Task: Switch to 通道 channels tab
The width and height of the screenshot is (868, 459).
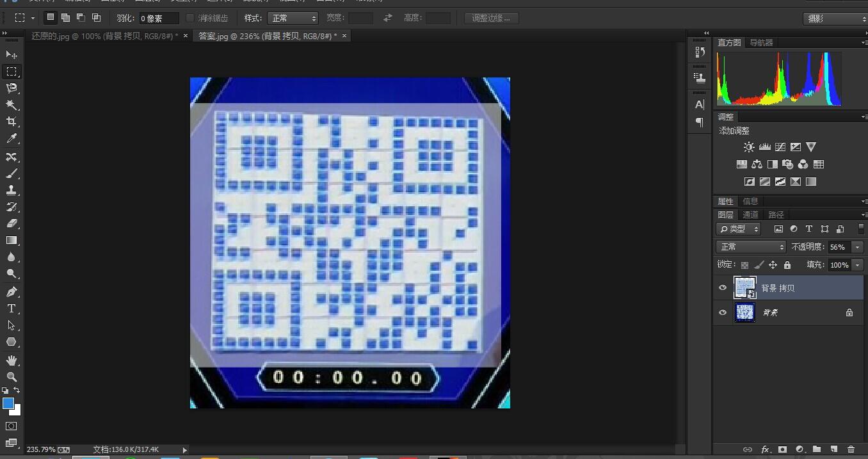Action: pyautogui.click(x=750, y=214)
